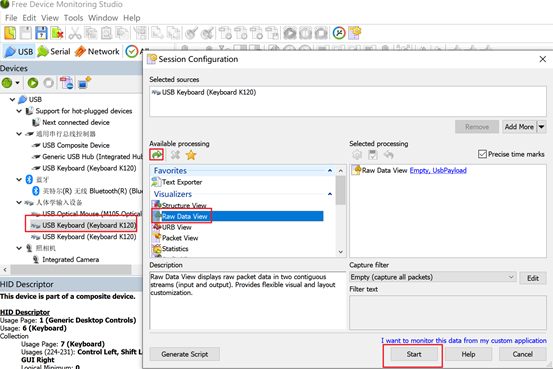
Task: Click the Cancel button
Action: click(522, 354)
